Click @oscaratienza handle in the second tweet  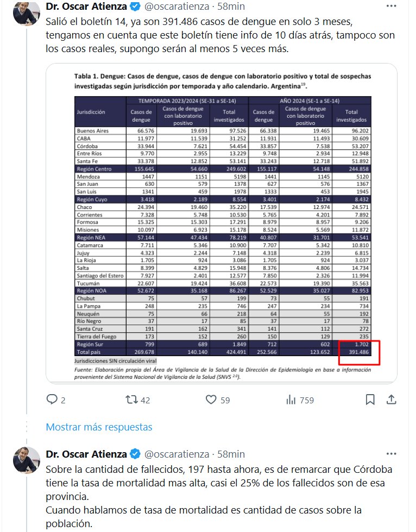(x=177, y=454)
